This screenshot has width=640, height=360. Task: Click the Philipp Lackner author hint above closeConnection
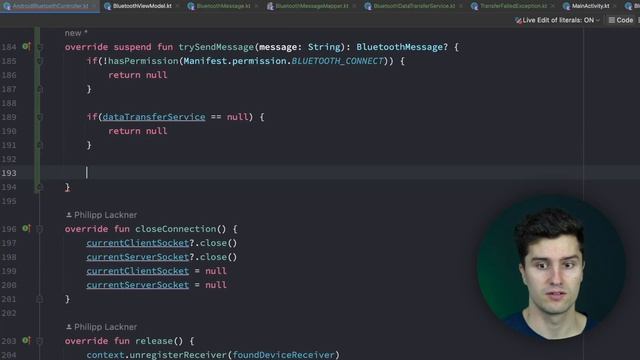101,215
